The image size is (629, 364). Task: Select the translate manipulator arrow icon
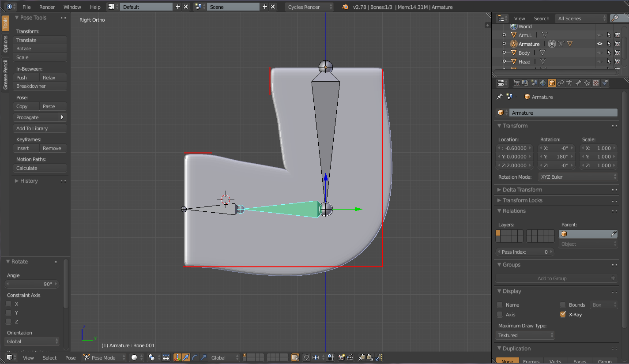coord(186,357)
